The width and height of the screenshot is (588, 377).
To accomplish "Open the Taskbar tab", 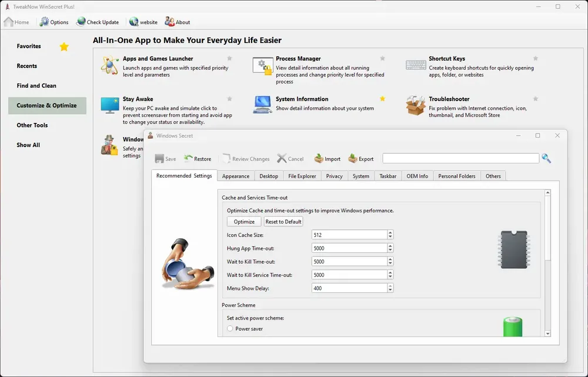I will tap(387, 176).
